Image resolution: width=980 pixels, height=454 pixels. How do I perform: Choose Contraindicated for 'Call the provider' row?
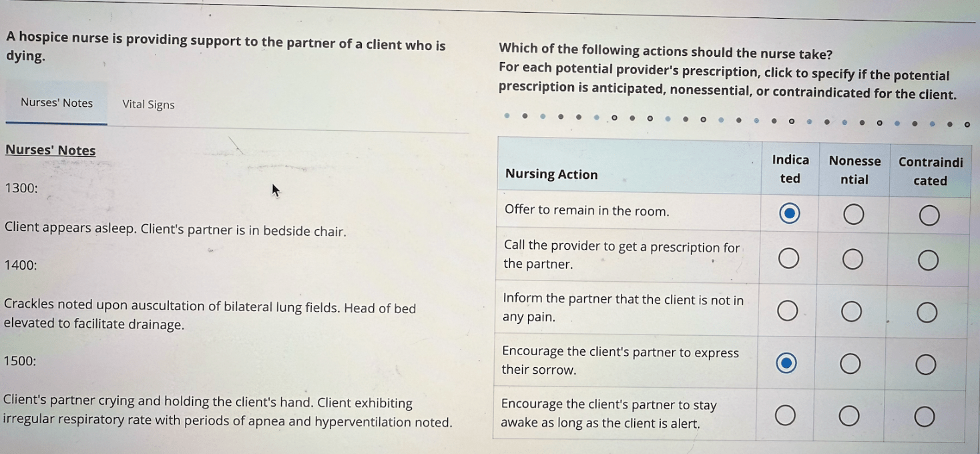tap(928, 260)
